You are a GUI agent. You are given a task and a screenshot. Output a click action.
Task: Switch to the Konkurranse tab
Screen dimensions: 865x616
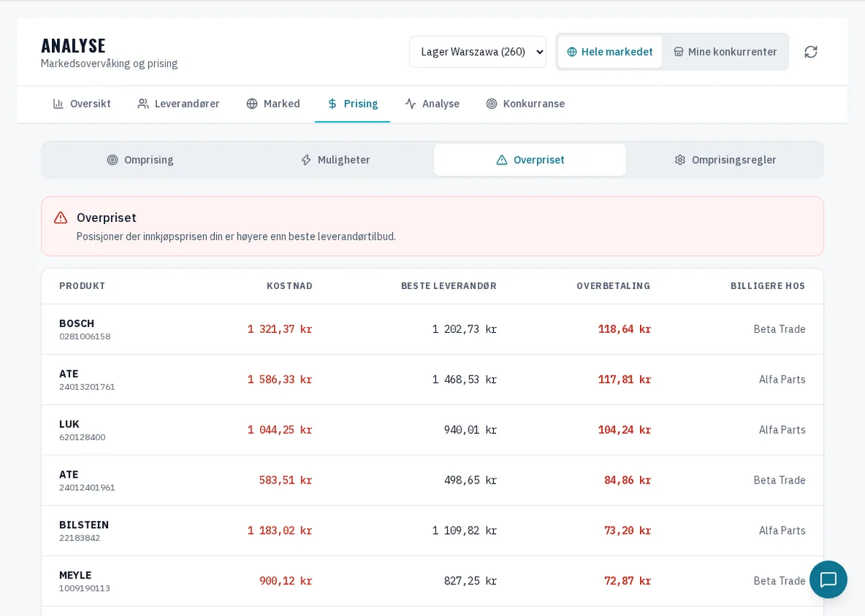point(525,104)
